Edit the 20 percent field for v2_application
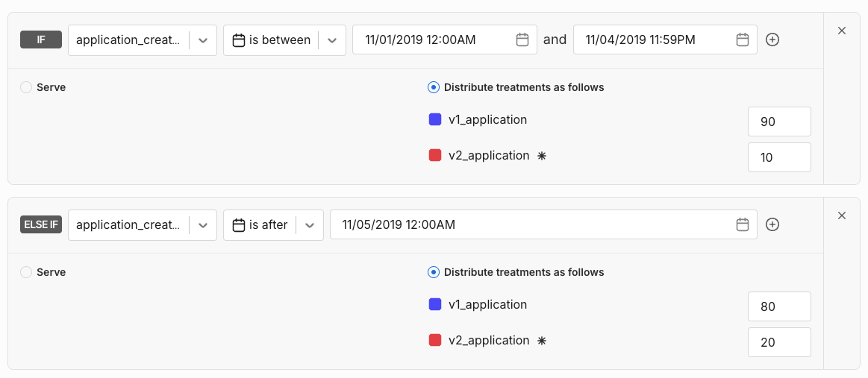The height and width of the screenshot is (378, 868). click(x=778, y=342)
